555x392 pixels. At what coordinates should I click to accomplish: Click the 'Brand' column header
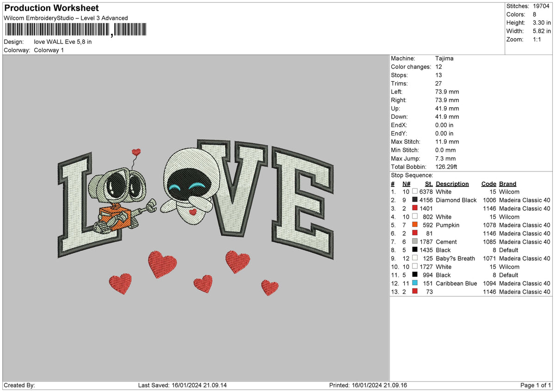[x=508, y=184]
